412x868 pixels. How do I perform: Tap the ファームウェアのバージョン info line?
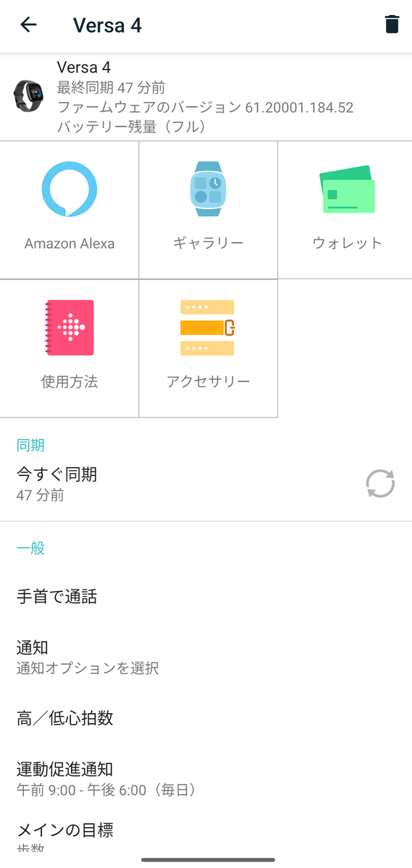205,108
